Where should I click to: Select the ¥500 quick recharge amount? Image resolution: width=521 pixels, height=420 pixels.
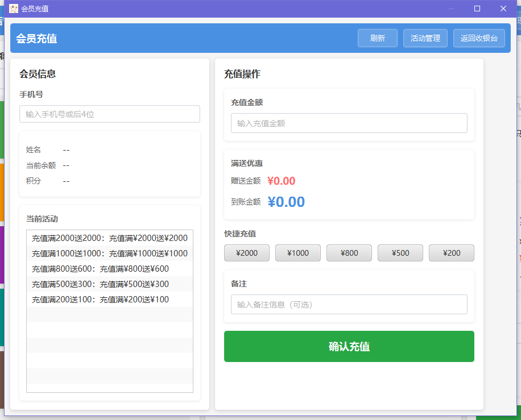(400, 253)
